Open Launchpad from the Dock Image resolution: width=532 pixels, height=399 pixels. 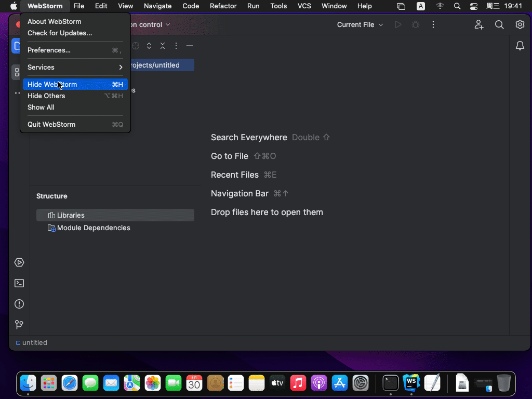(x=49, y=383)
